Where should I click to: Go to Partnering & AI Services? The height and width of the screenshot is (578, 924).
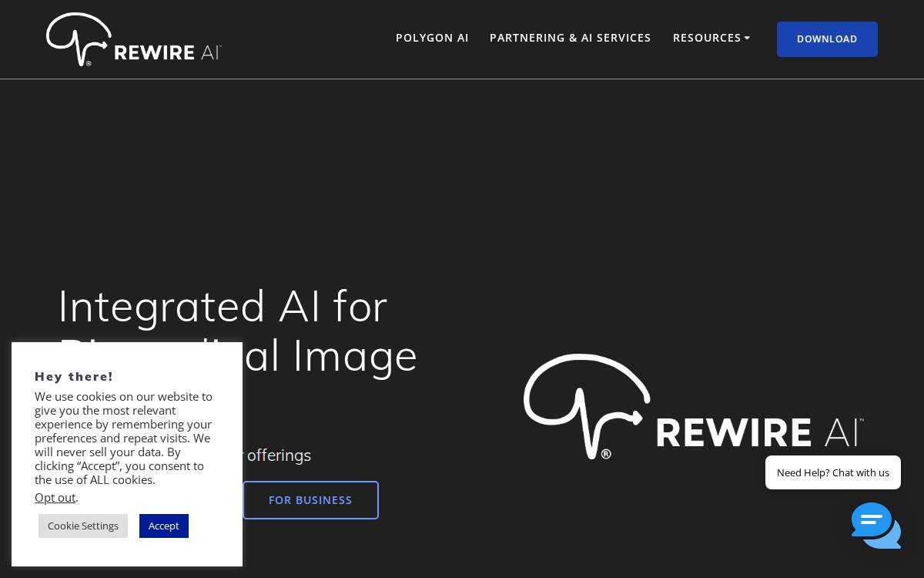pyautogui.click(x=571, y=38)
